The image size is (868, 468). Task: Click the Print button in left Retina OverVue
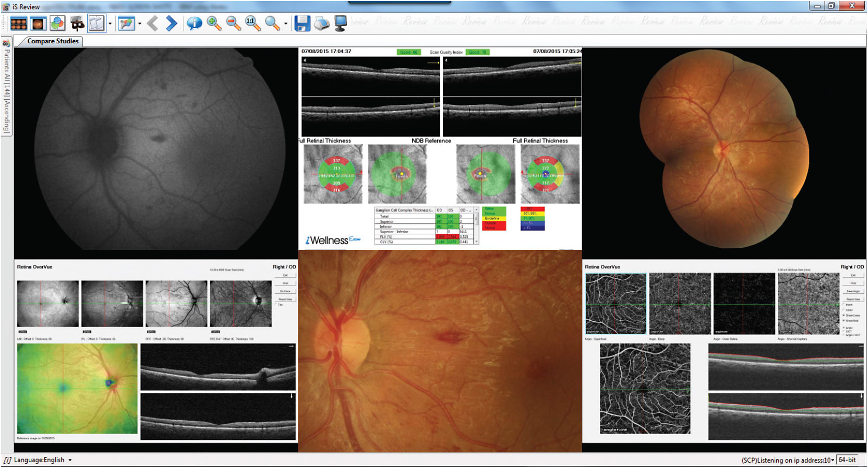tap(285, 283)
